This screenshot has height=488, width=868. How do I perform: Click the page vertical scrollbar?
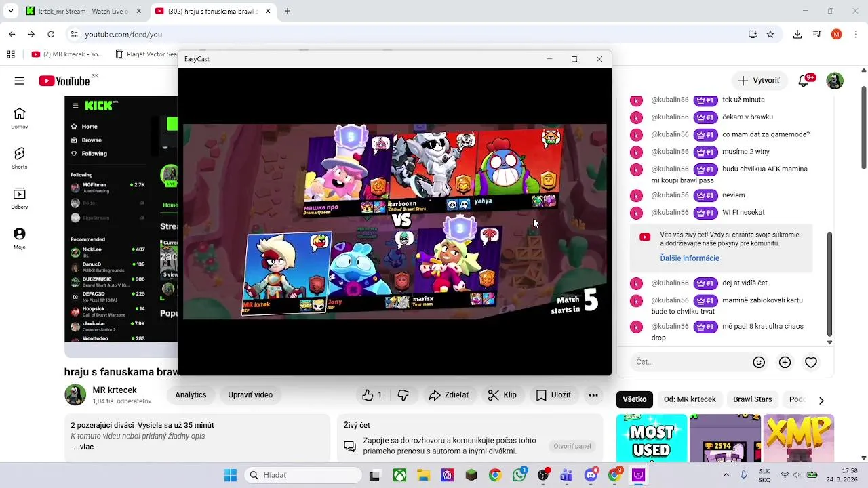[x=863, y=127]
